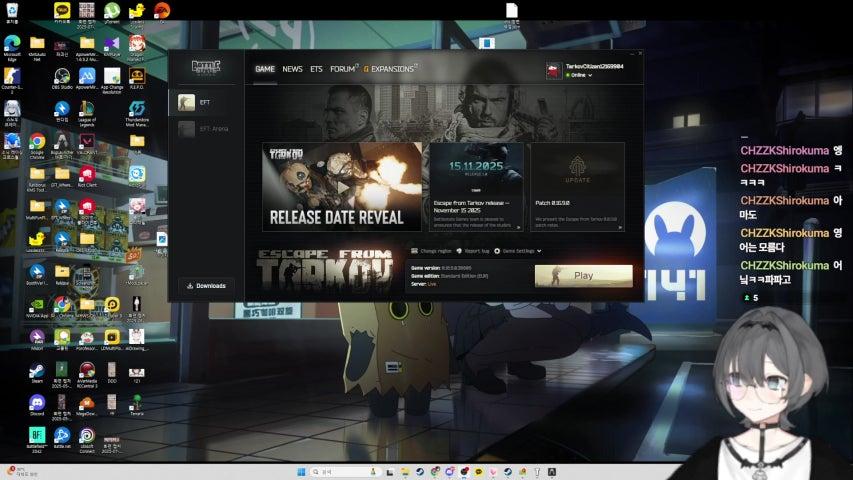Expand the Game Settings dropdown
Screen dimensions: 853x480
click(517, 251)
